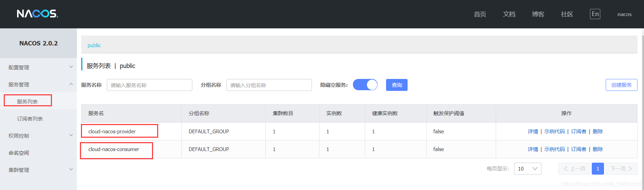Focus the 分组名称 input field
This screenshot has height=190, width=644.
coord(269,85)
